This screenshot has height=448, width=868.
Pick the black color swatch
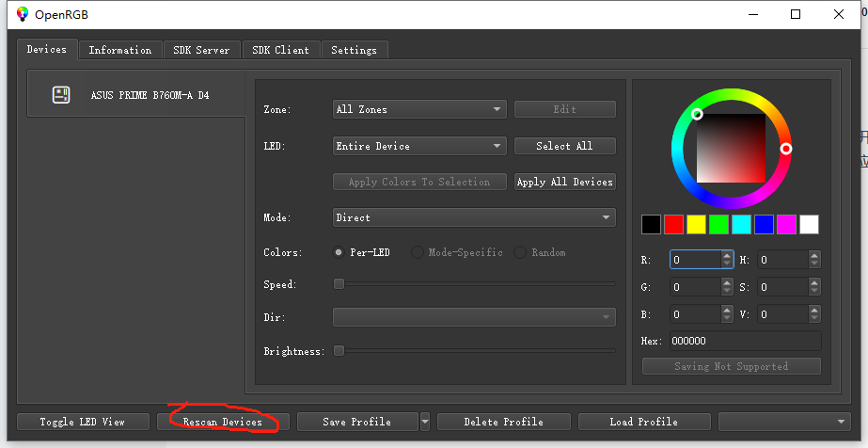point(651,224)
